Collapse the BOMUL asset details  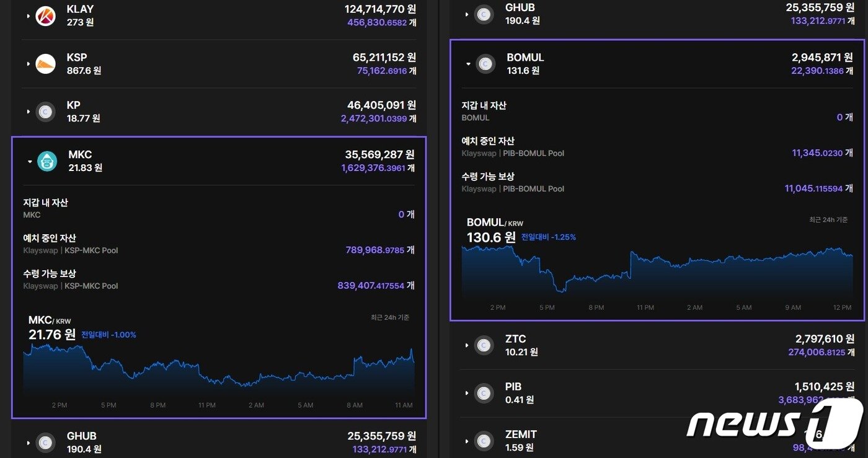pyautogui.click(x=468, y=64)
